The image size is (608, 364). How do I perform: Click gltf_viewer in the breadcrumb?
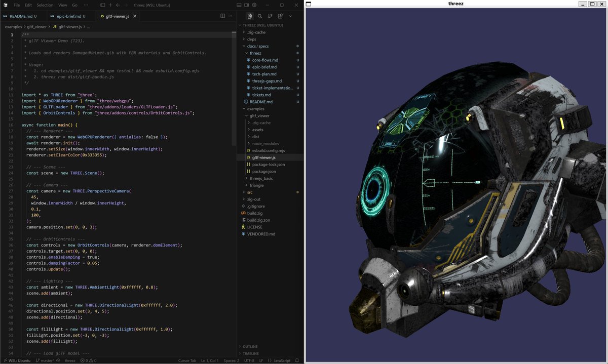point(36,26)
